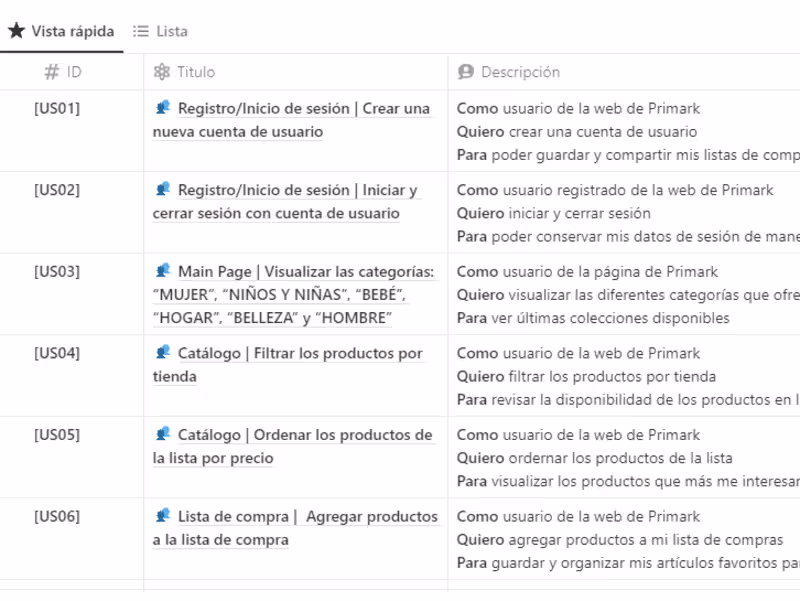Click the page icon of Iniciar y cerrar sesión

coord(163,189)
